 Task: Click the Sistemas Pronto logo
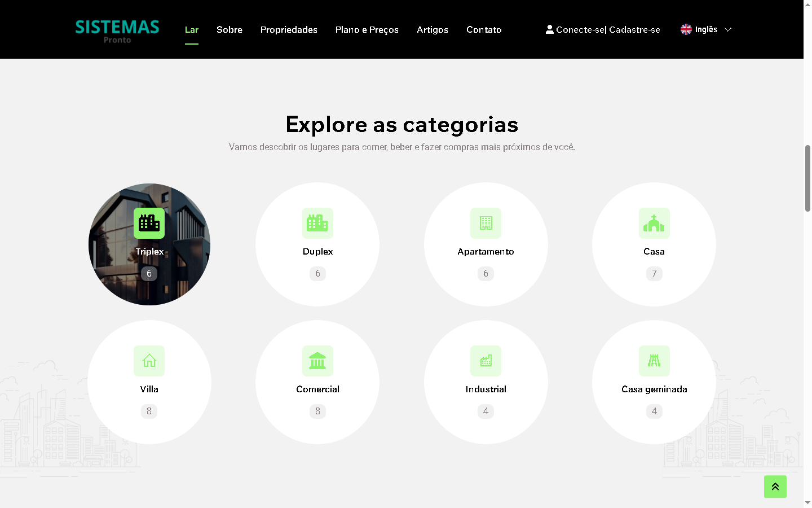[x=117, y=30]
